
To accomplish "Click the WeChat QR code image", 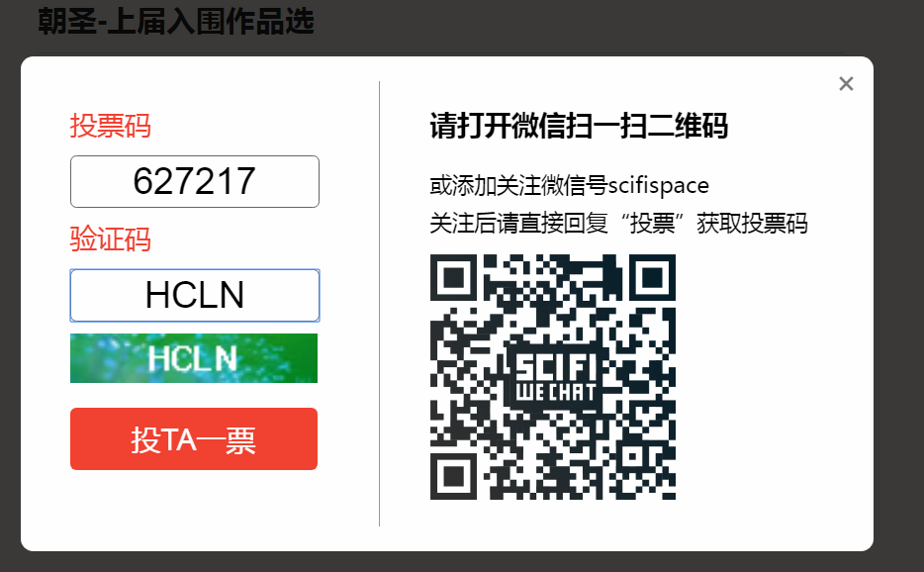I will tap(553, 377).
